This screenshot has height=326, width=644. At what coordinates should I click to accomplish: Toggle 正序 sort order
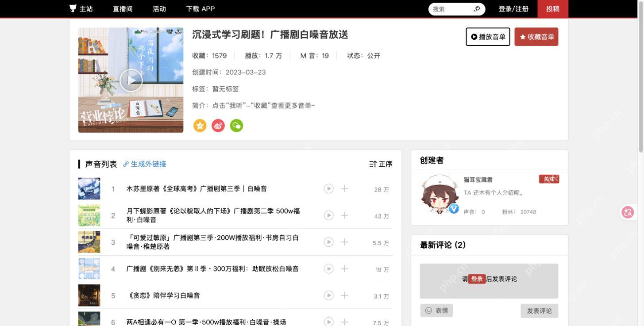381,164
